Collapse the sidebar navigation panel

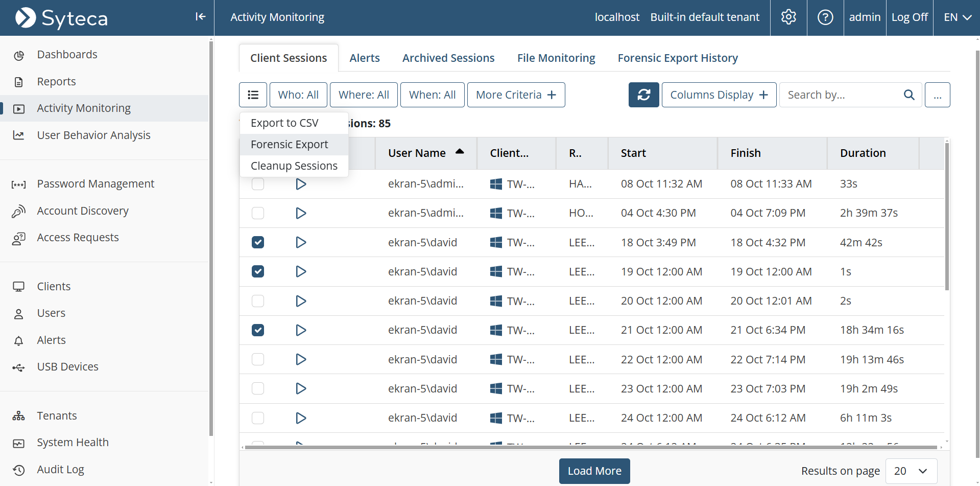200,17
